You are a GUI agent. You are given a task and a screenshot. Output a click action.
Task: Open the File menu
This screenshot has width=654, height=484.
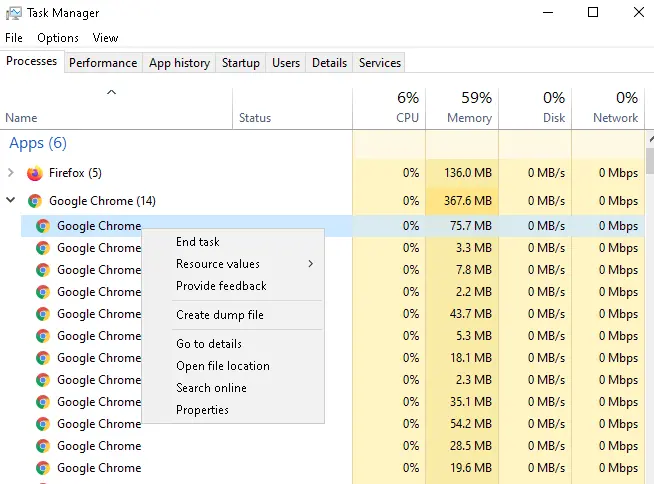tap(14, 38)
